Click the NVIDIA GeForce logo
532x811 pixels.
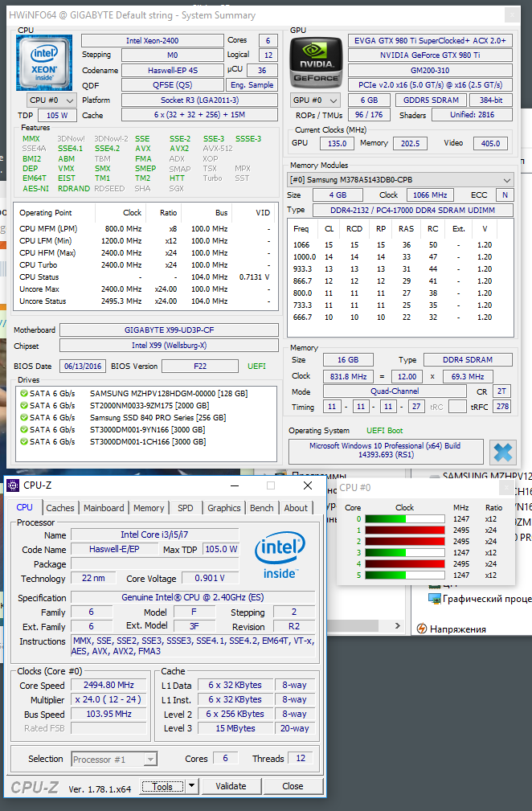[x=315, y=63]
